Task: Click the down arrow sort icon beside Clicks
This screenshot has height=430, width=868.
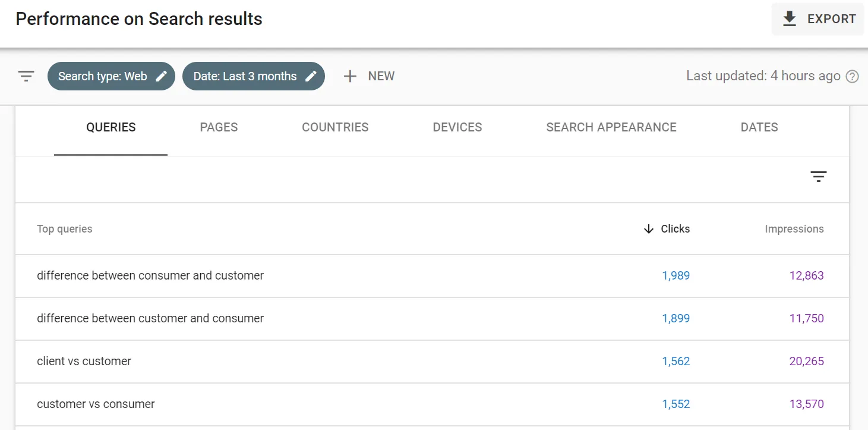Action: point(648,229)
